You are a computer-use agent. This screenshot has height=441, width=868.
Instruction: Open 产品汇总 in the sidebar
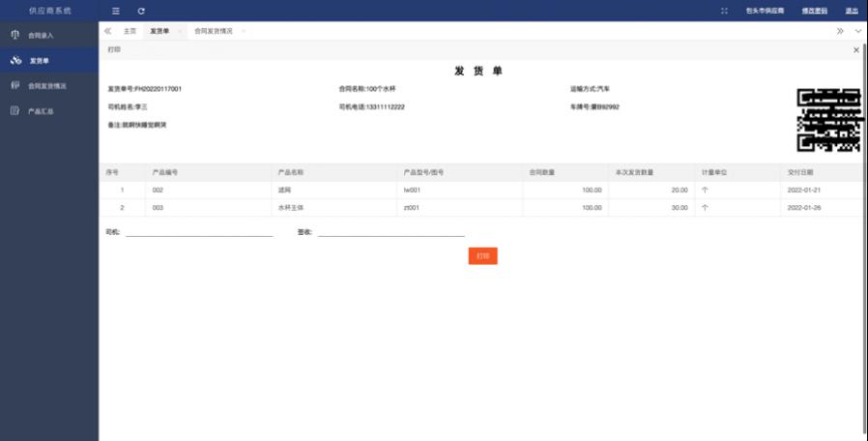(49, 111)
